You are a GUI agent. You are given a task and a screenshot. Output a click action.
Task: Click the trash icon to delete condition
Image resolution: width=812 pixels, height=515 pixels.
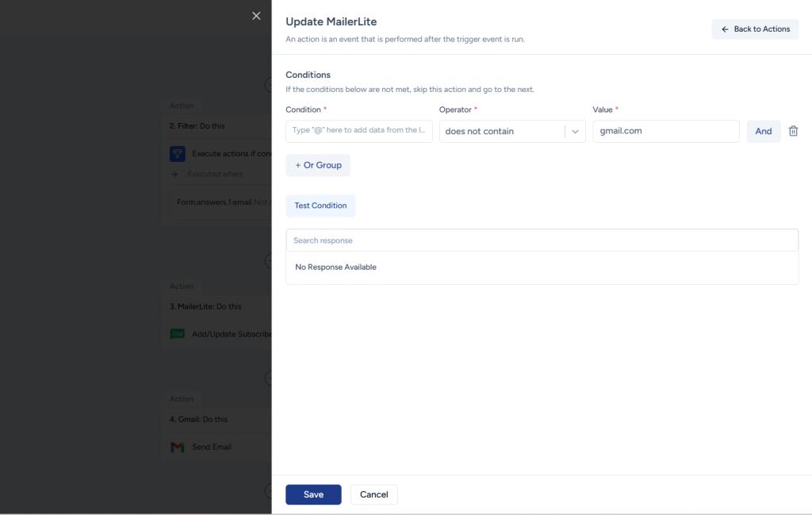tap(793, 132)
